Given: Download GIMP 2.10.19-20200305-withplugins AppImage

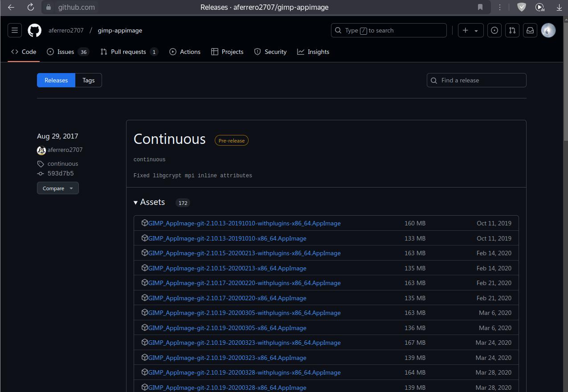Looking at the screenshot, I should point(244,313).
